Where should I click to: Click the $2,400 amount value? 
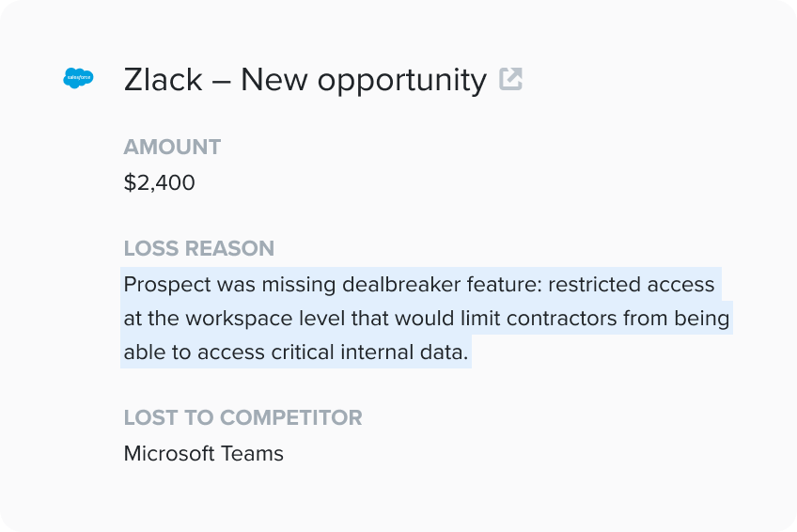click(159, 182)
